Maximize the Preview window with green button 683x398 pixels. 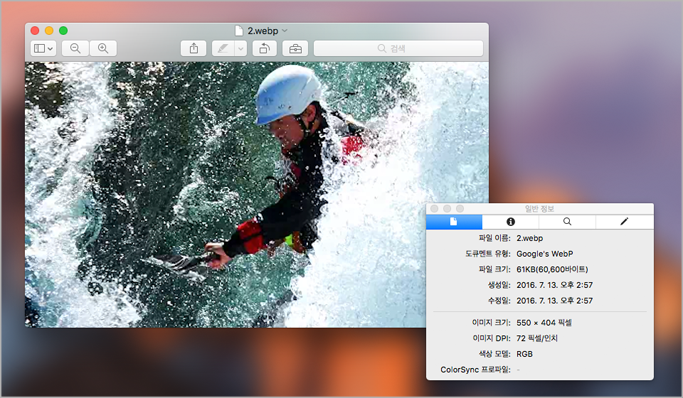pos(64,30)
